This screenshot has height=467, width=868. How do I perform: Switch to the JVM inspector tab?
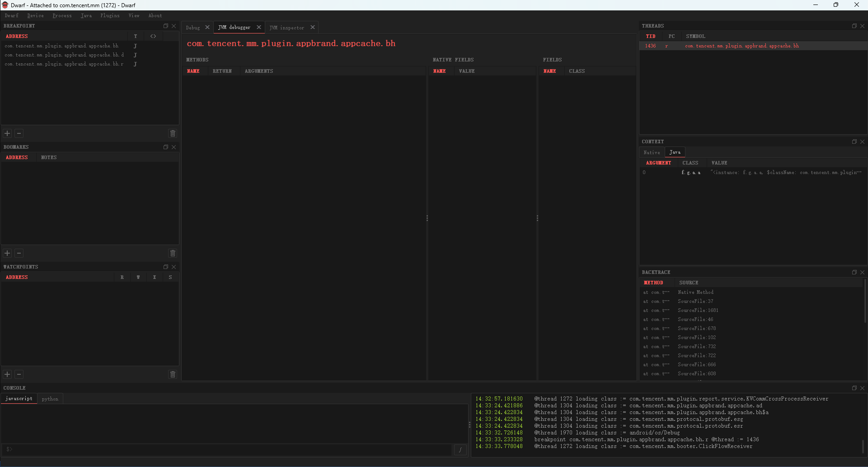pos(288,27)
